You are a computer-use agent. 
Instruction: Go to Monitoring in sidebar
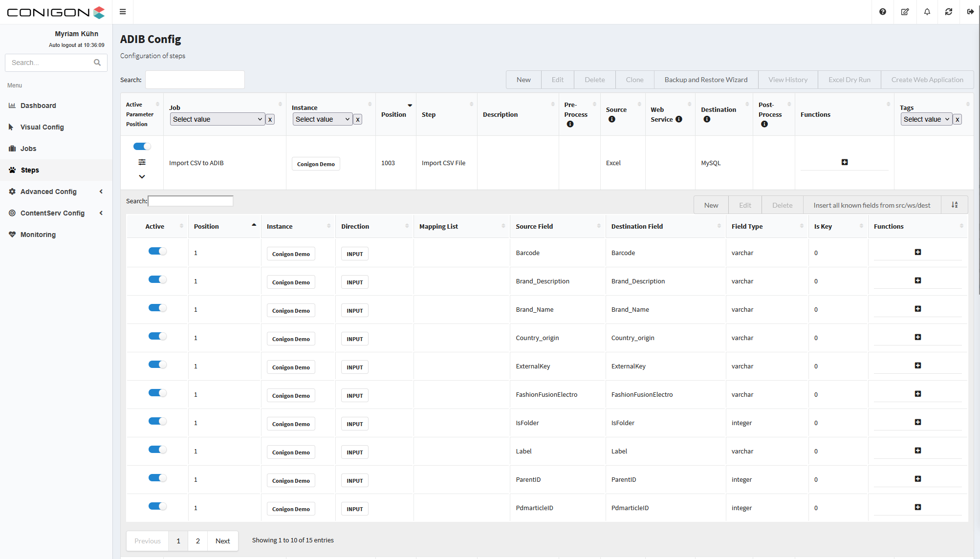[38, 235]
